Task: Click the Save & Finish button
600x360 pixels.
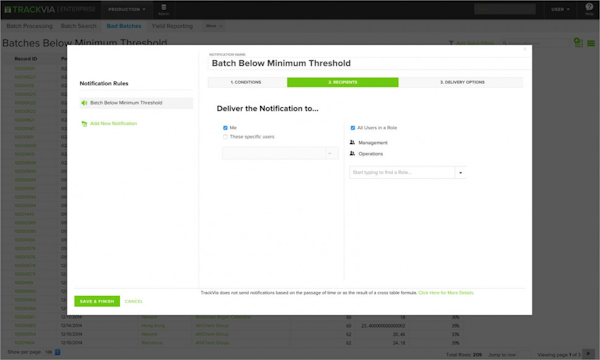Action: (97, 301)
